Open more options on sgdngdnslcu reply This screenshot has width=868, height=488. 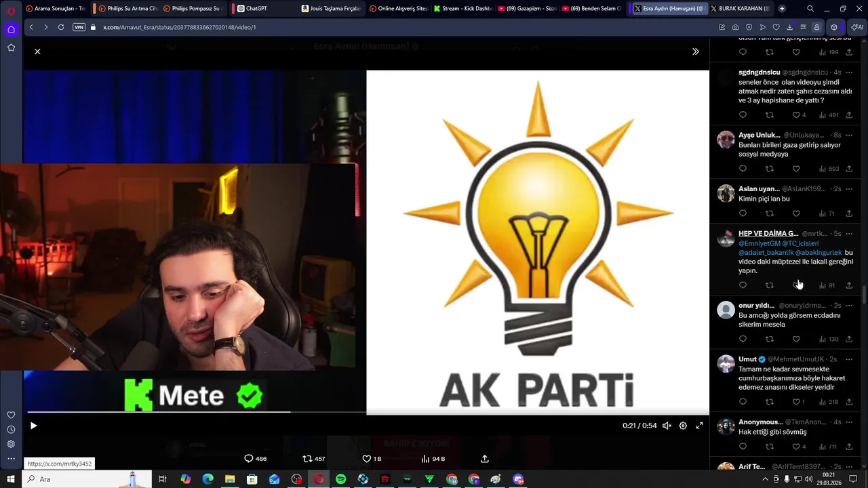849,73
